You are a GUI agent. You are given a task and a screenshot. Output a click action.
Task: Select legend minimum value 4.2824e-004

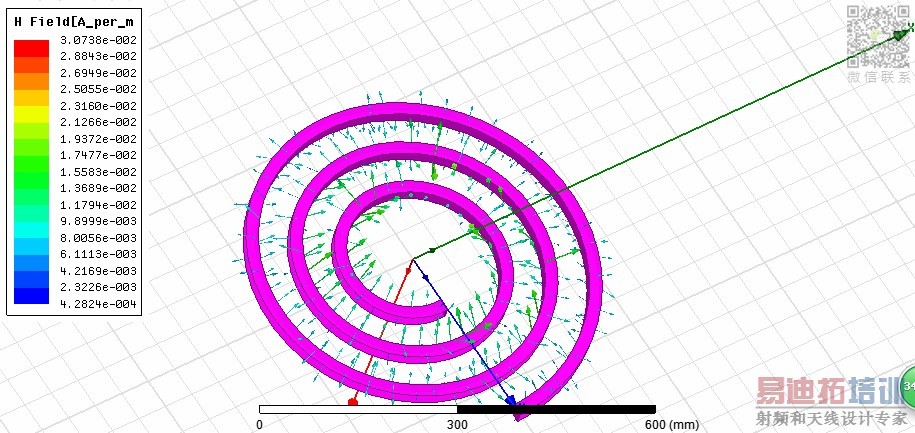pyautogui.click(x=98, y=304)
